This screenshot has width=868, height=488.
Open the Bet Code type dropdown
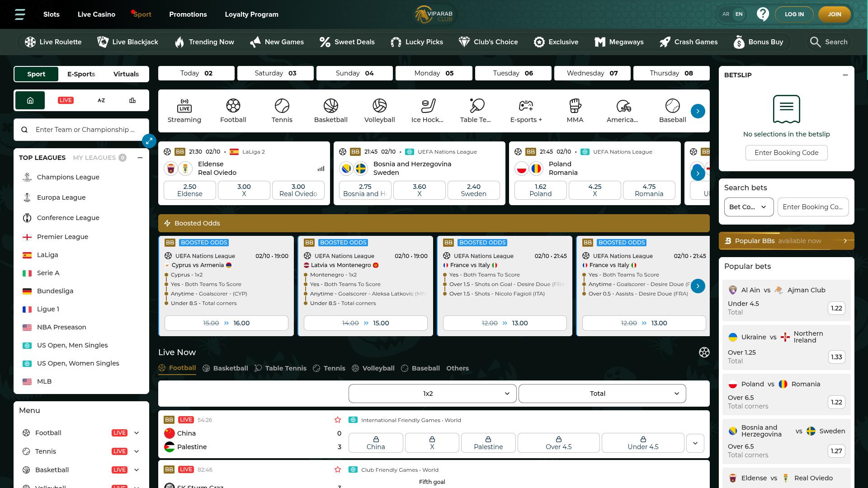coord(749,207)
